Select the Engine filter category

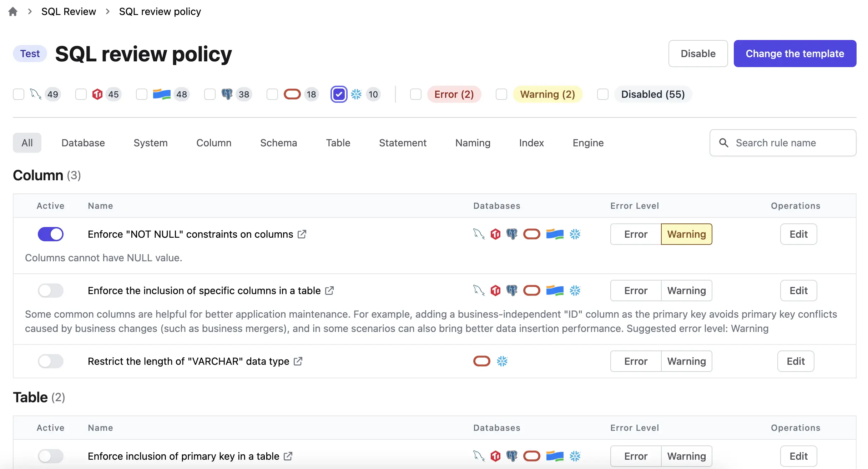(587, 143)
